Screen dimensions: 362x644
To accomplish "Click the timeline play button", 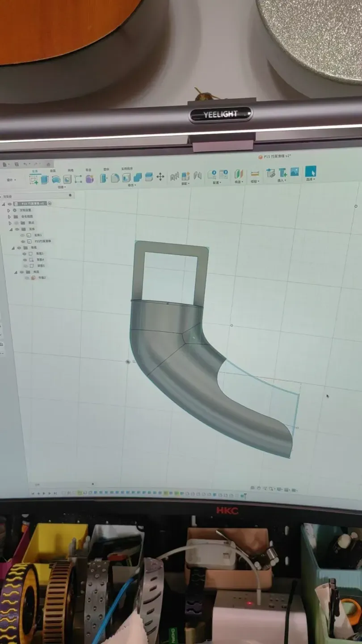I will click(x=44, y=493).
